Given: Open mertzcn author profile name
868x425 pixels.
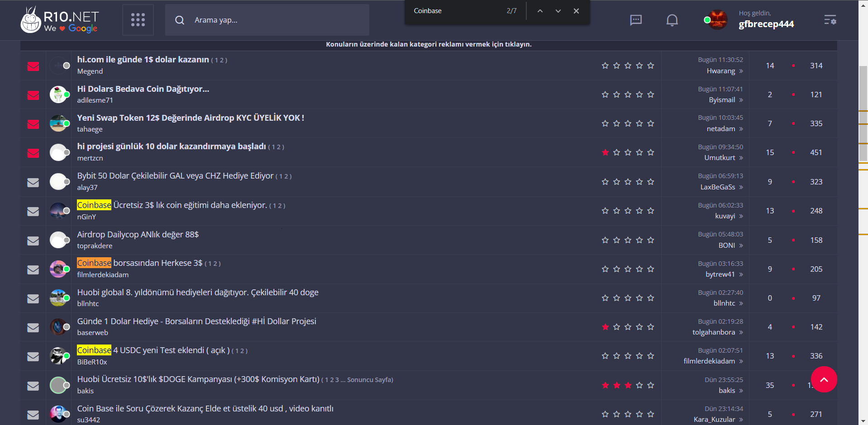Looking at the screenshot, I should (90, 158).
